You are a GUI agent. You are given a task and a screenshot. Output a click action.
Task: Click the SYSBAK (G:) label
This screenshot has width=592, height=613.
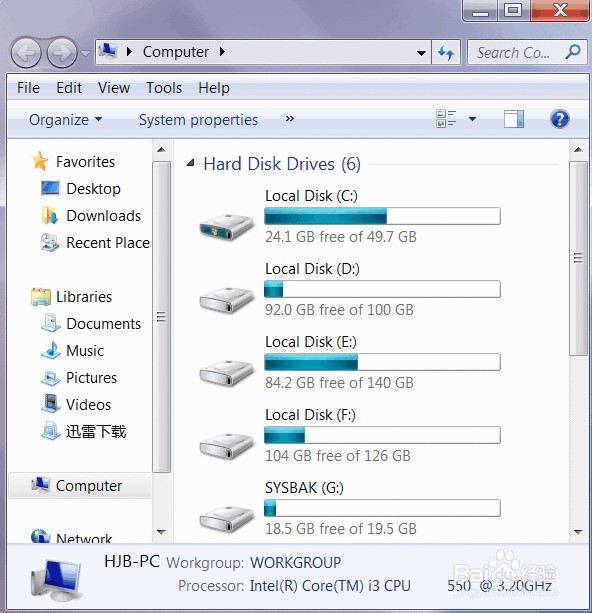click(304, 488)
